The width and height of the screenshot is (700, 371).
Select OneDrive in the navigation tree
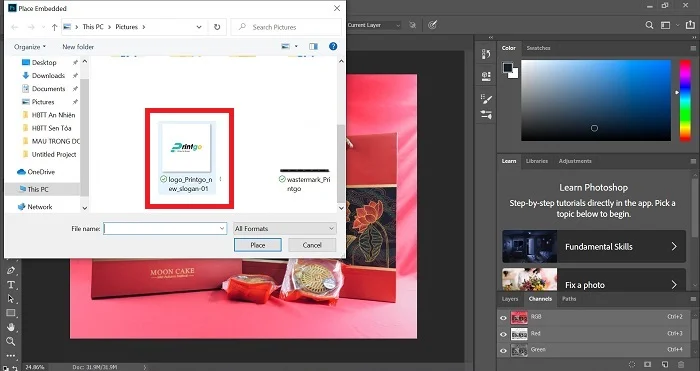(36, 172)
